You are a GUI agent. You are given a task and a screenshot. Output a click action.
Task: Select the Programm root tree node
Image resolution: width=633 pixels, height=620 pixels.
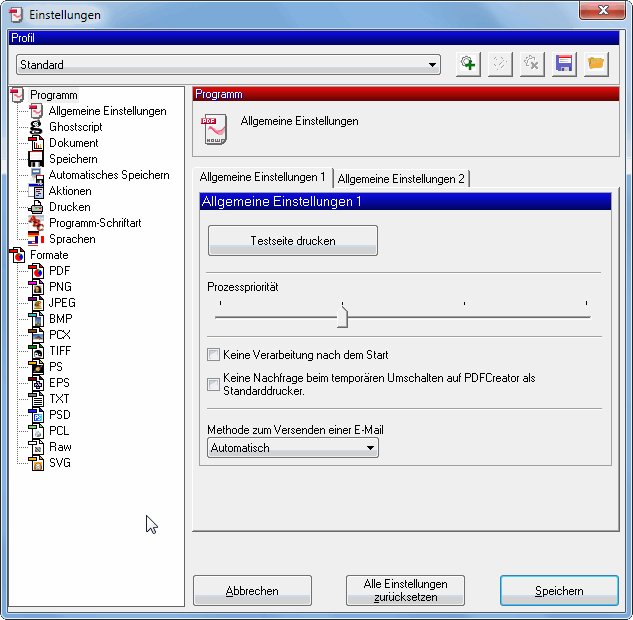pos(54,95)
